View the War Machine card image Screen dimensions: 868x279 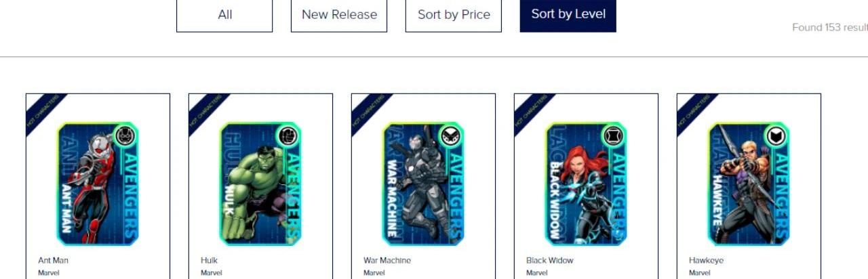423,184
